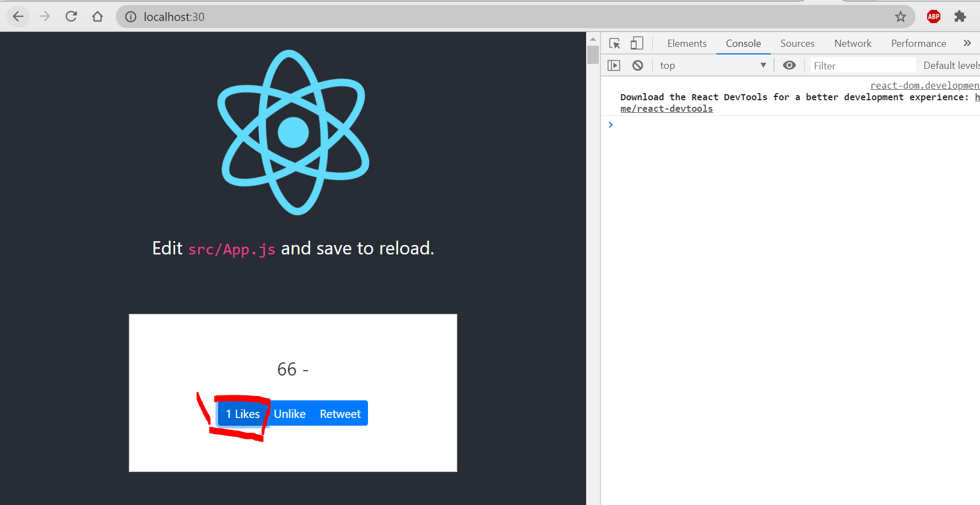Show more DevTools tabs
The image size is (980, 505).
tap(967, 44)
